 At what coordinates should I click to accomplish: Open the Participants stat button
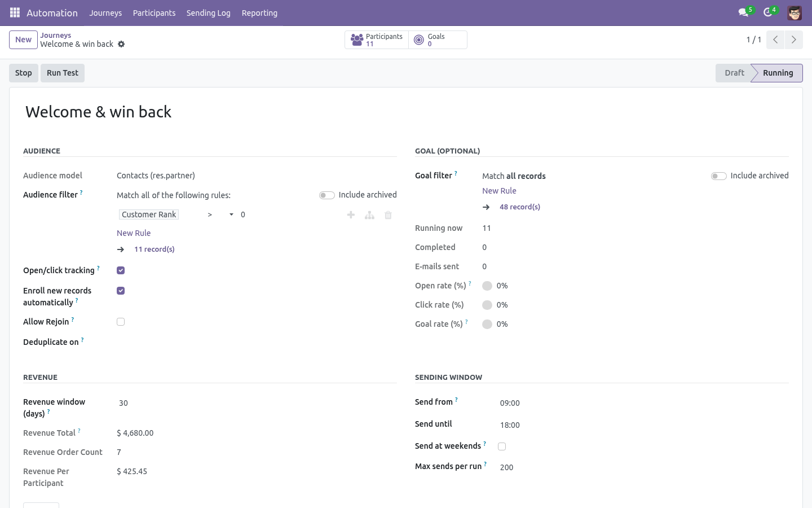click(377, 40)
